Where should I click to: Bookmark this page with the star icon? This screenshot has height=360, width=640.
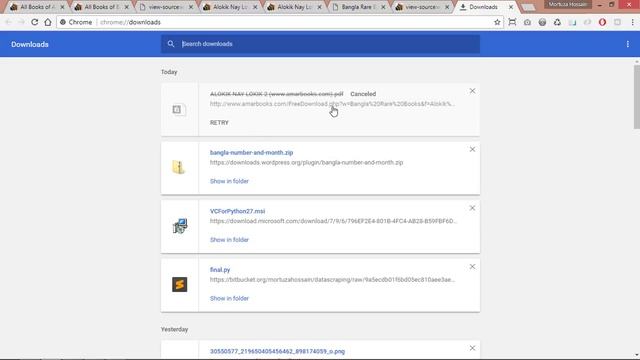[497, 22]
